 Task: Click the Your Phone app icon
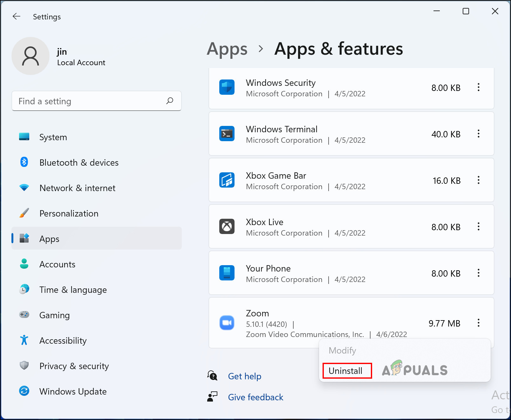[x=227, y=273]
